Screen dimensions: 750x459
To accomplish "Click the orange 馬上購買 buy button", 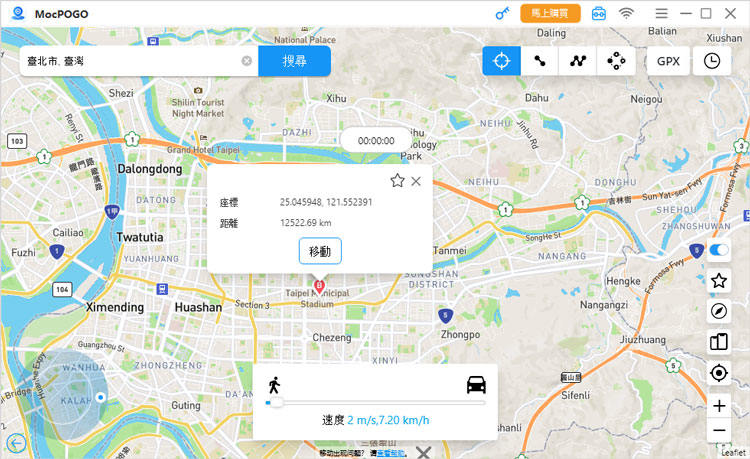I will [x=550, y=13].
